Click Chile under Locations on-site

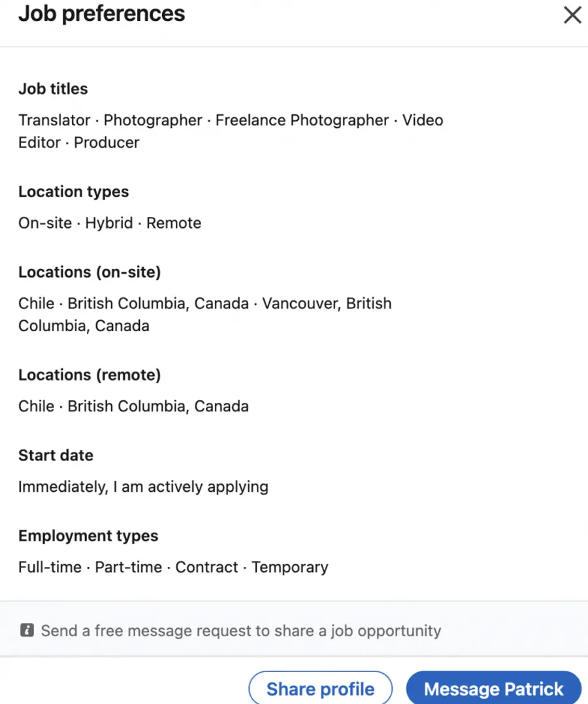tap(36, 303)
